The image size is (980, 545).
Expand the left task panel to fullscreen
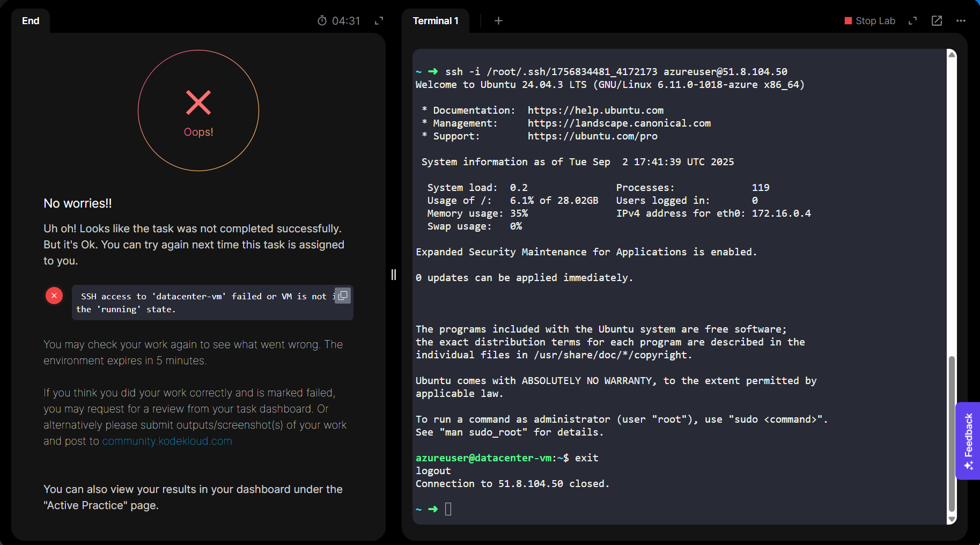[379, 21]
